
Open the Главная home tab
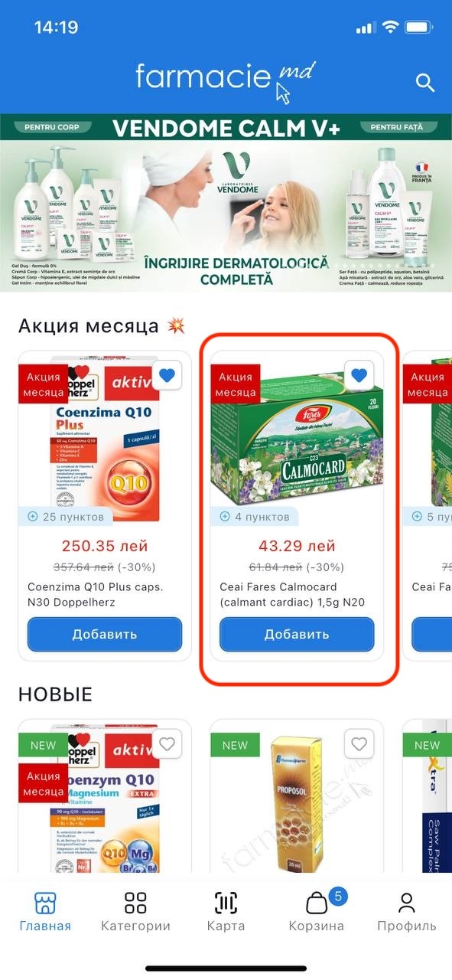tap(45, 911)
